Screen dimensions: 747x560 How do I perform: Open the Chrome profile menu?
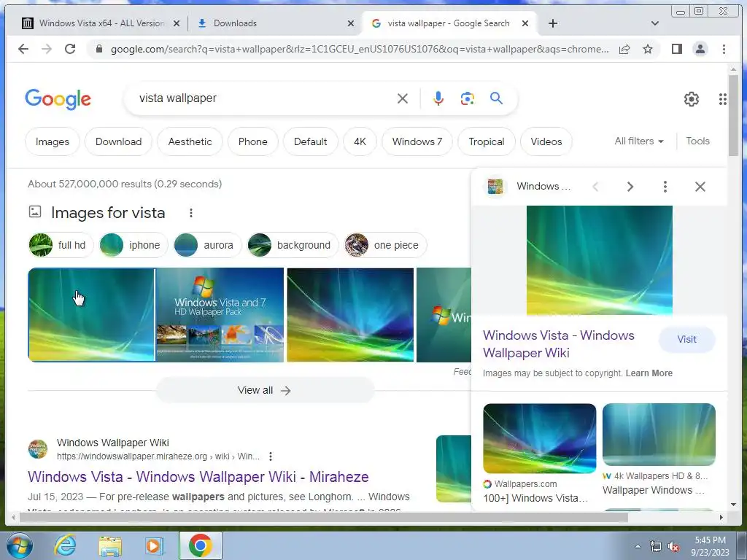700,49
